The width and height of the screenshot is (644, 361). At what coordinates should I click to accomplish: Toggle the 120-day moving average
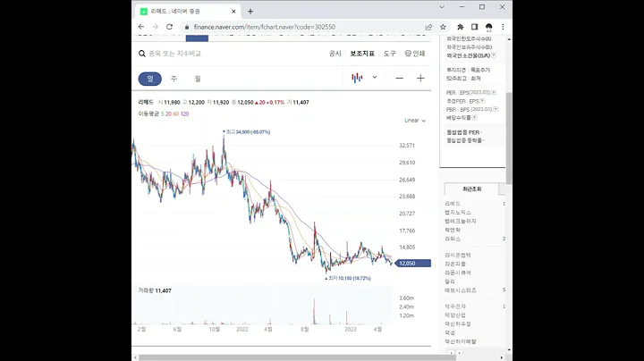(184, 114)
